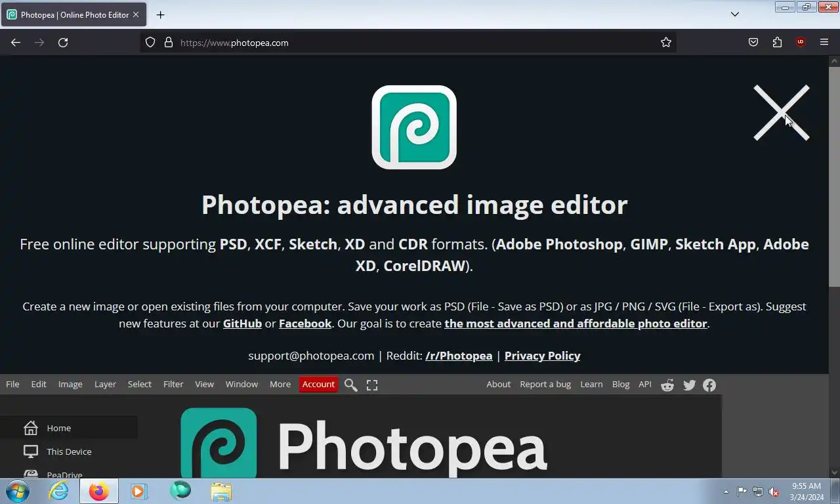This screenshot has width=840, height=504.
Task: Open the Save to Pocket icon
Action: [753, 43]
